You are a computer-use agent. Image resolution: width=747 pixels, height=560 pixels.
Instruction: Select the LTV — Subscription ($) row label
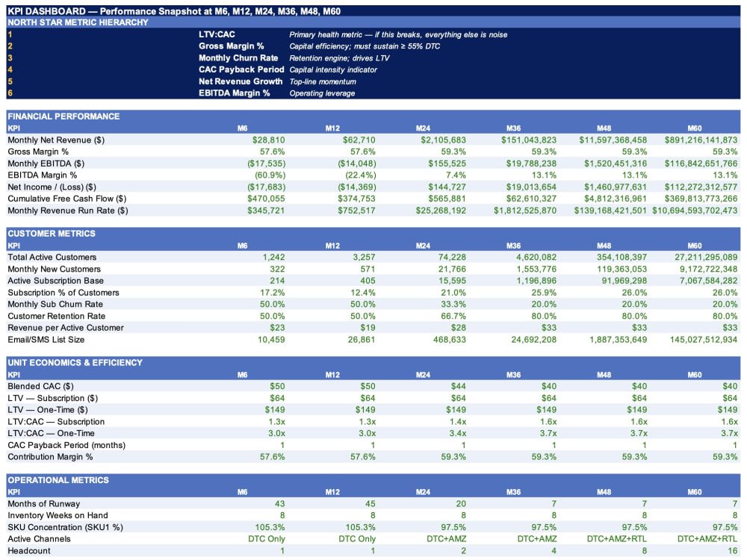(52, 398)
